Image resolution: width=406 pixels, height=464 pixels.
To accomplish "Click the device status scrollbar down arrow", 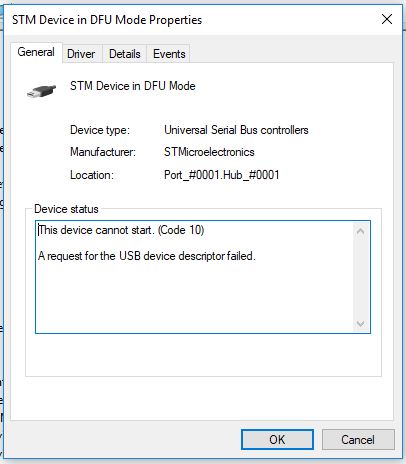I will (x=360, y=324).
